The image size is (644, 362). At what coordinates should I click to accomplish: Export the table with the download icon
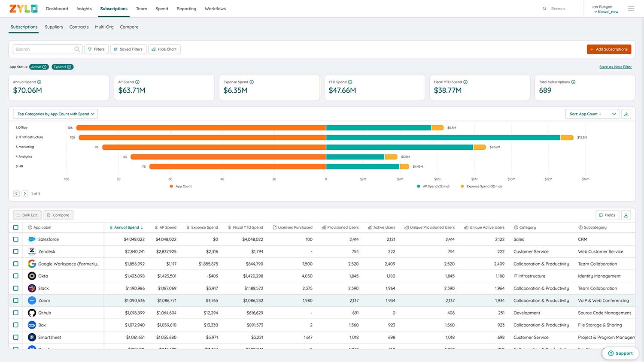(626, 215)
